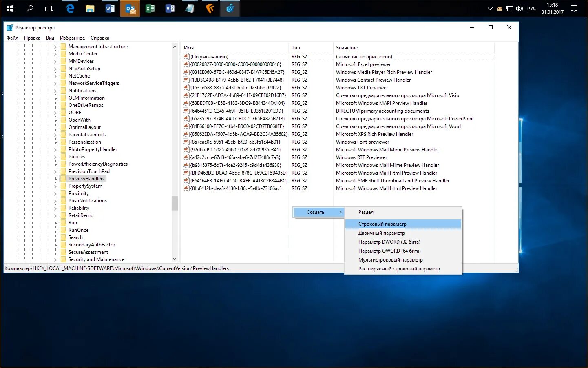Select the OpenWith tree key
Image resolution: width=588 pixels, height=368 pixels.
[x=80, y=120]
